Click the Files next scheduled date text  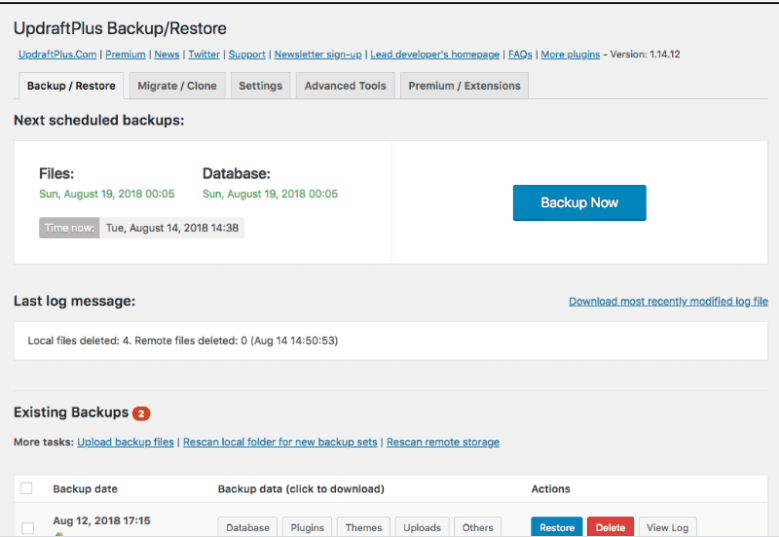107,194
